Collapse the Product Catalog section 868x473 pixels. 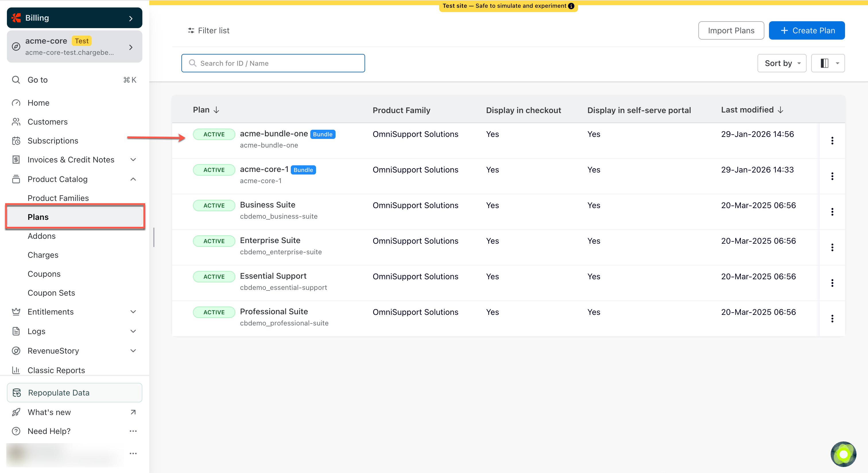coord(133,179)
